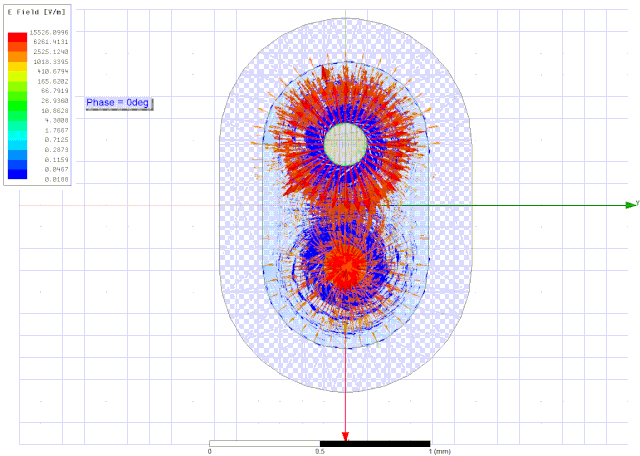The image size is (640, 456).
Task: Click the scale bar label 1 (mm)
Action: [440, 452]
